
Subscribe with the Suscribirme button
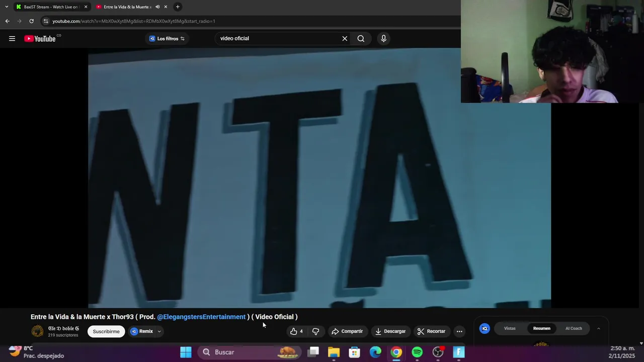click(x=106, y=331)
